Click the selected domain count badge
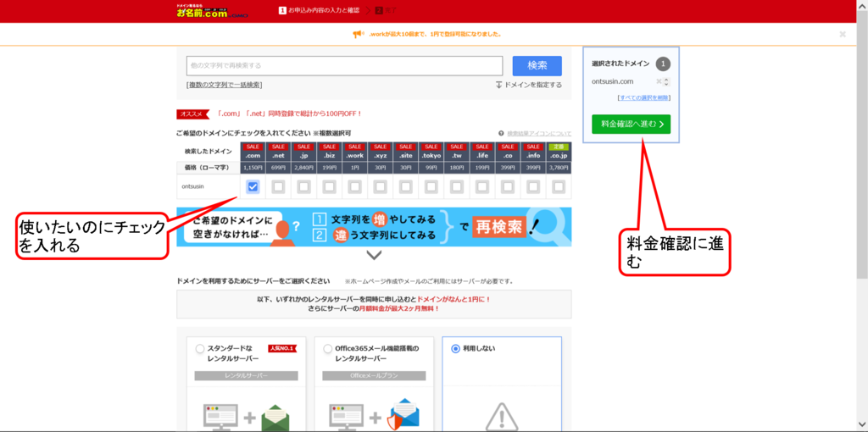Image resolution: width=868 pixels, height=432 pixels. point(663,64)
